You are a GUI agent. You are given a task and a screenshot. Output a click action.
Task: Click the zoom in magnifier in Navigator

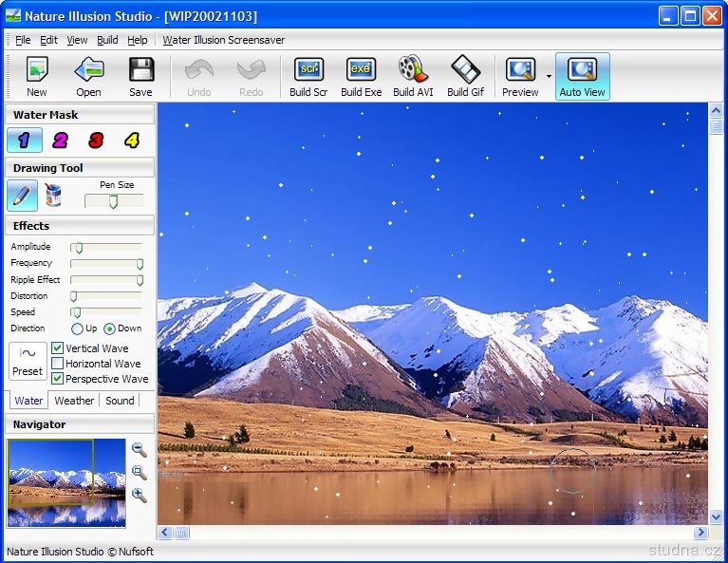click(x=140, y=495)
